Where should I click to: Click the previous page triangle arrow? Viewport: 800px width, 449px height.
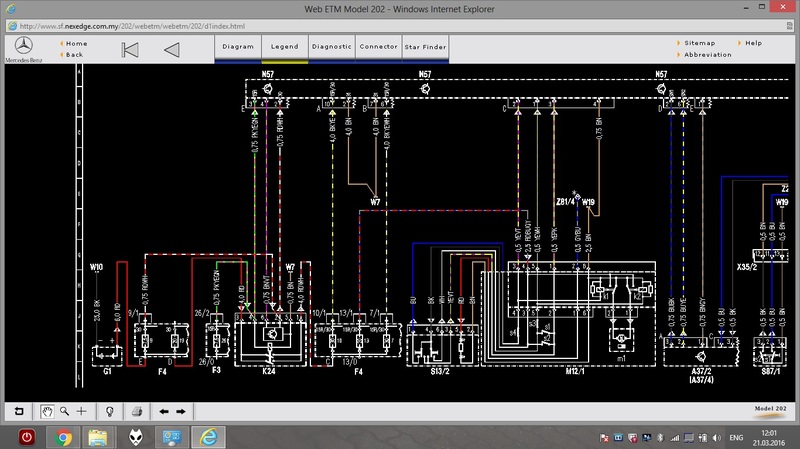pos(171,49)
